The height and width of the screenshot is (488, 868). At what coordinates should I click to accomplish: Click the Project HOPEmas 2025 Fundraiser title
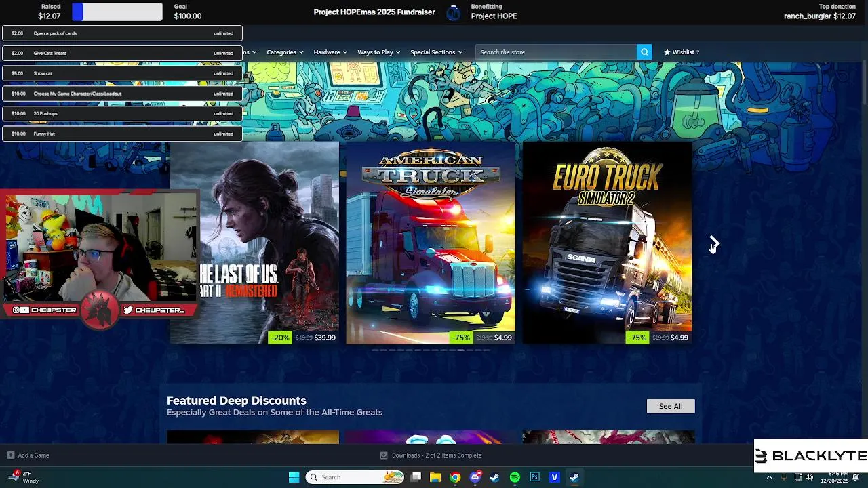(x=374, y=12)
